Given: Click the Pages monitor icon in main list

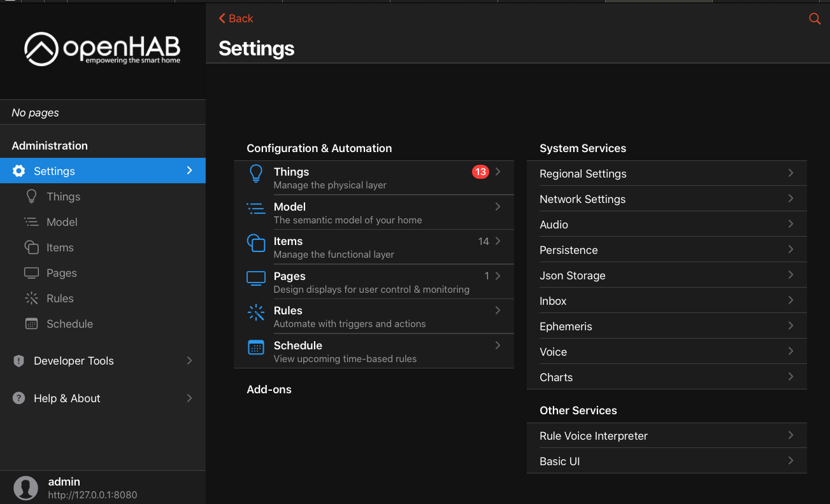Looking at the screenshot, I should coord(255,278).
